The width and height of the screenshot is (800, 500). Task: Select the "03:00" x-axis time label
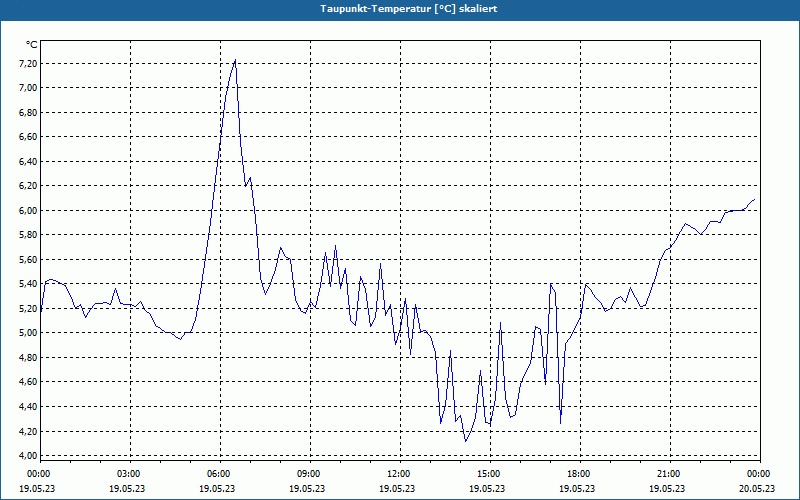128,474
